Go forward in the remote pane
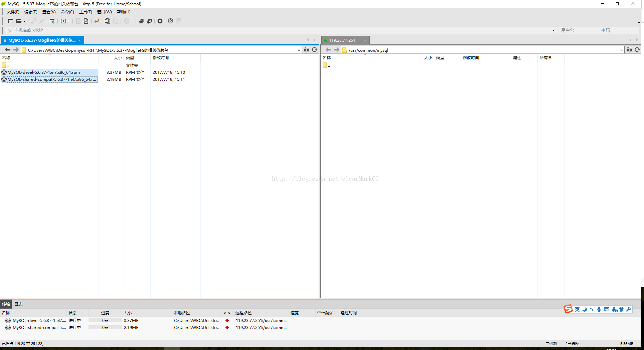Viewport: 644px width, 350px height. pos(336,50)
